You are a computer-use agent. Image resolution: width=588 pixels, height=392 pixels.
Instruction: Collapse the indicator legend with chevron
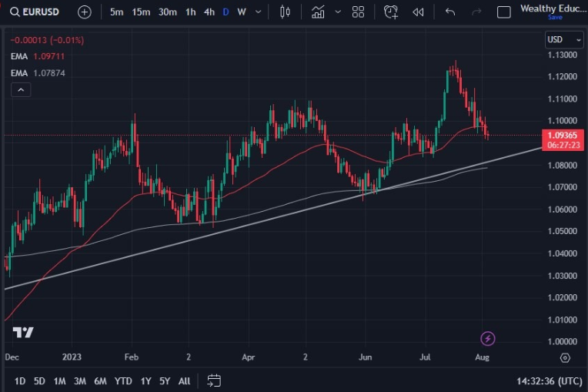(x=20, y=90)
